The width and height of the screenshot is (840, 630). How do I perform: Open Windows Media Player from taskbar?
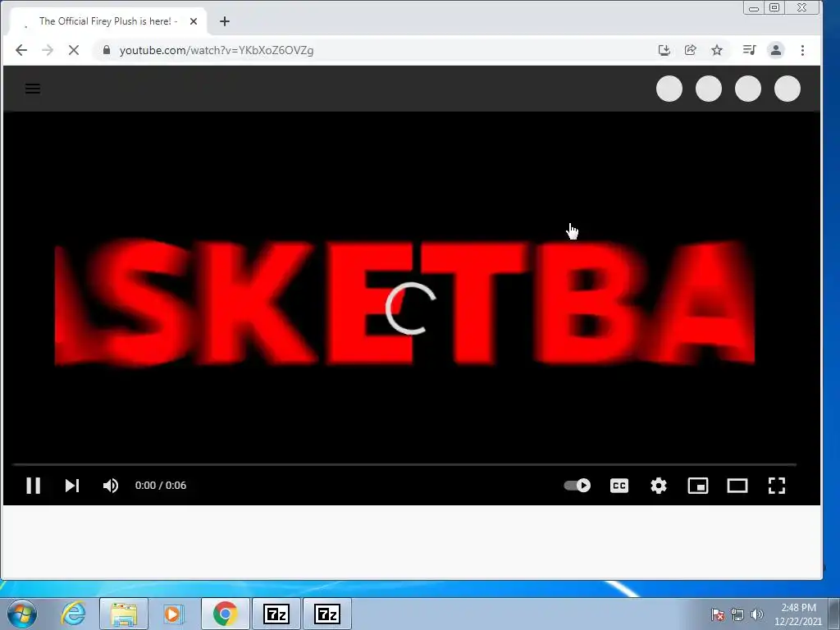coord(174,614)
